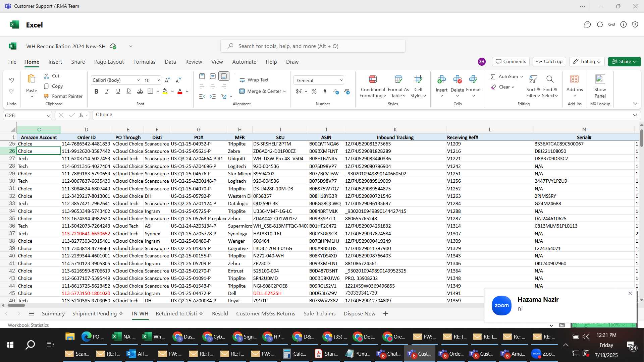Increase font size with larger A icon

pyautogui.click(x=167, y=80)
